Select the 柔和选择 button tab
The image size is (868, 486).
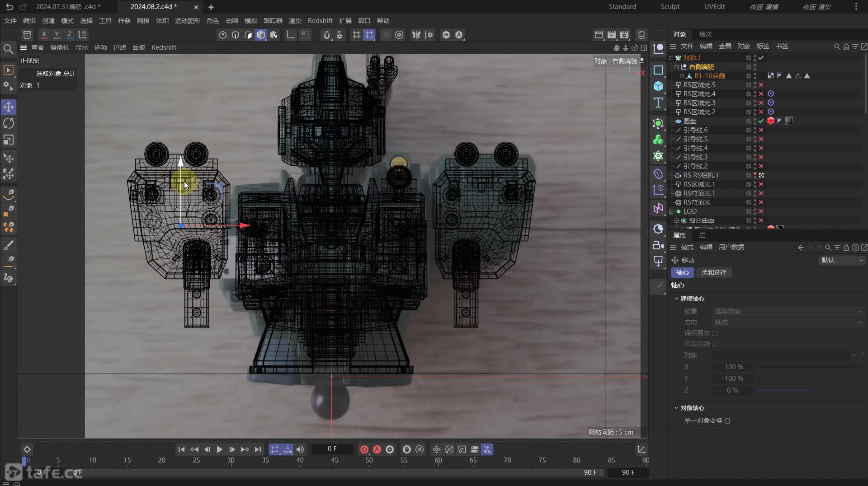click(x=714, y=272)
